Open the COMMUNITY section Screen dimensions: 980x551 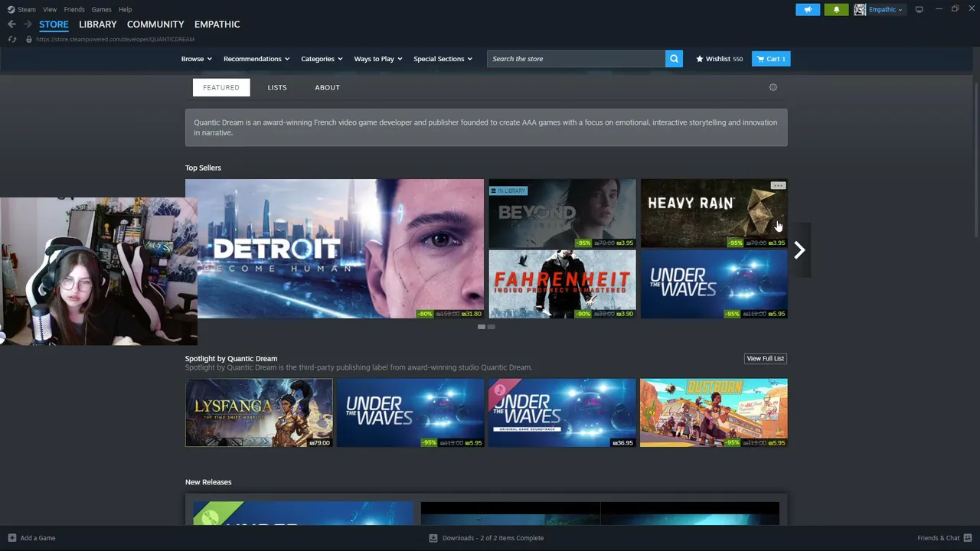155,24
